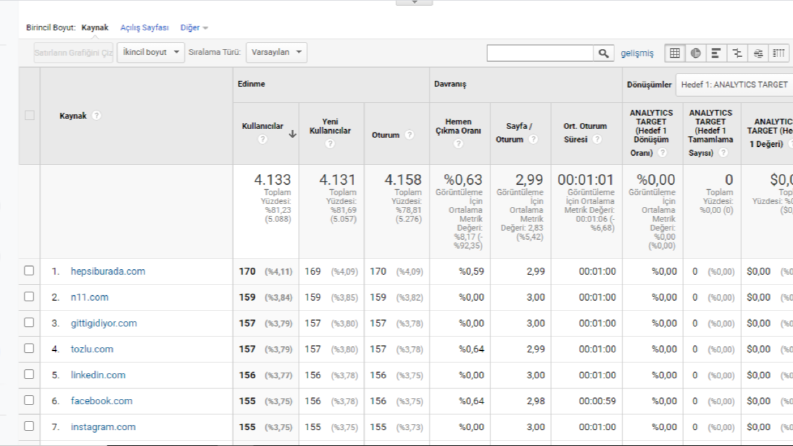The width and height of the screenshot is (793, 446).
Task: Click the gelişmiş advanced filter link
Action: (637, 53)
